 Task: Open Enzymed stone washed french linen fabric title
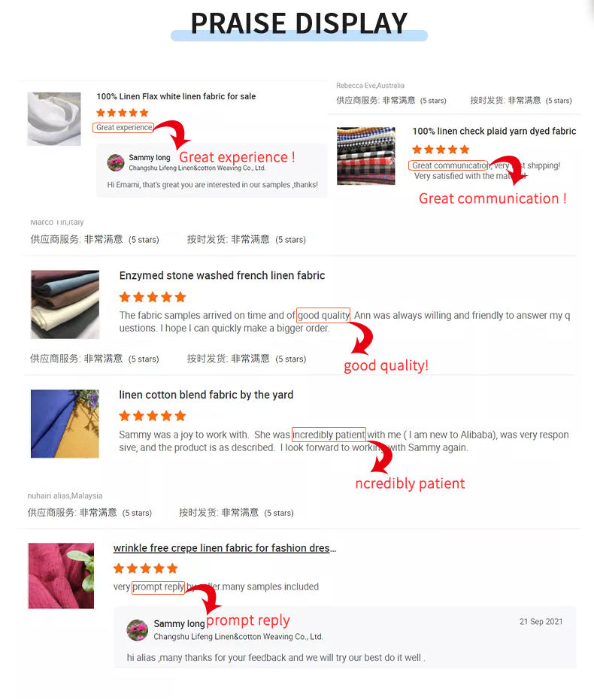click(222, 275)
